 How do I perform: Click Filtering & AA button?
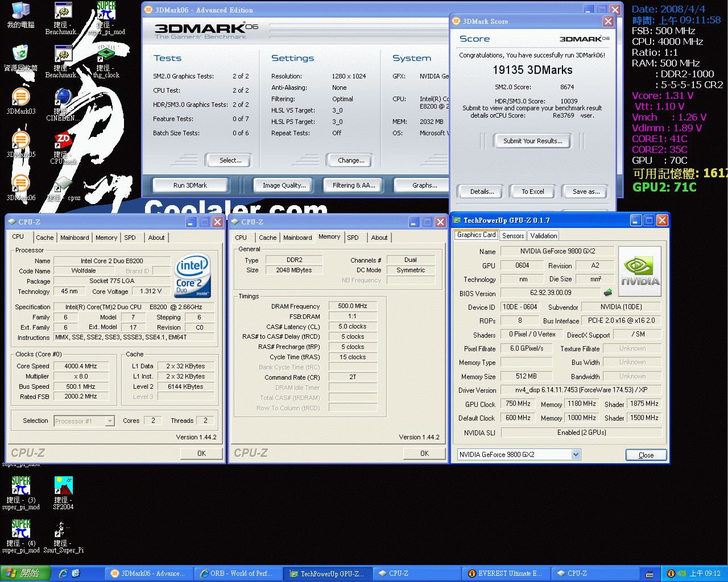point(354,185)
